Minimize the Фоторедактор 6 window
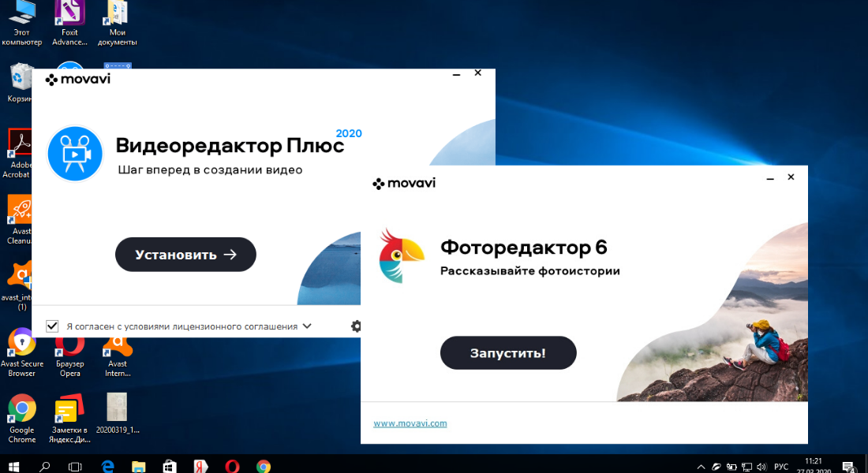Image resolution: width=868 pixels, height=473 pixels. [770, 177]
